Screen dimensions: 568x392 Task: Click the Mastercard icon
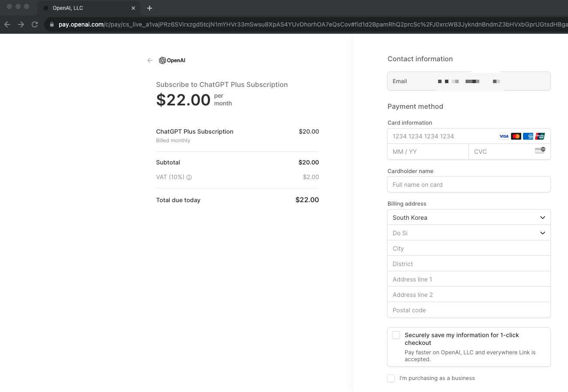pos(516,136)
